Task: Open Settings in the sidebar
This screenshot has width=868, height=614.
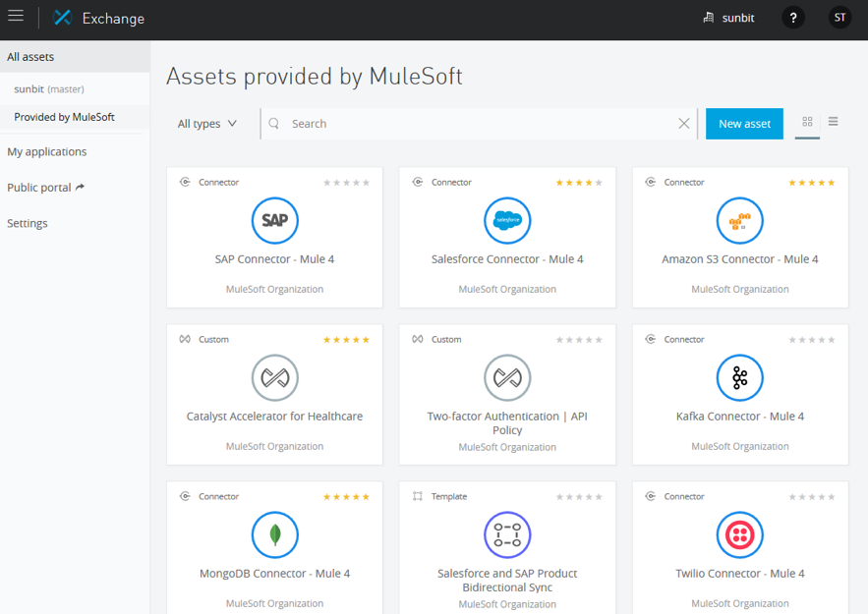Action: [x=28, y=223]
